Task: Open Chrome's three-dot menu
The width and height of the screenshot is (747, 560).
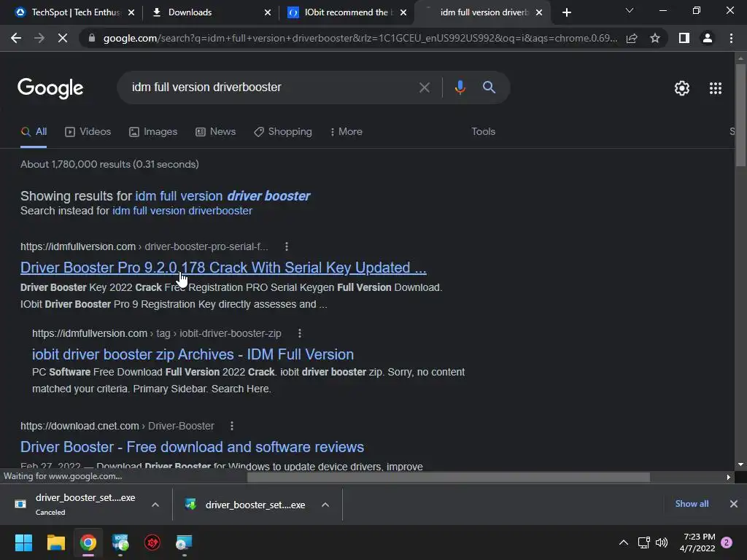Action: [731, 38]
